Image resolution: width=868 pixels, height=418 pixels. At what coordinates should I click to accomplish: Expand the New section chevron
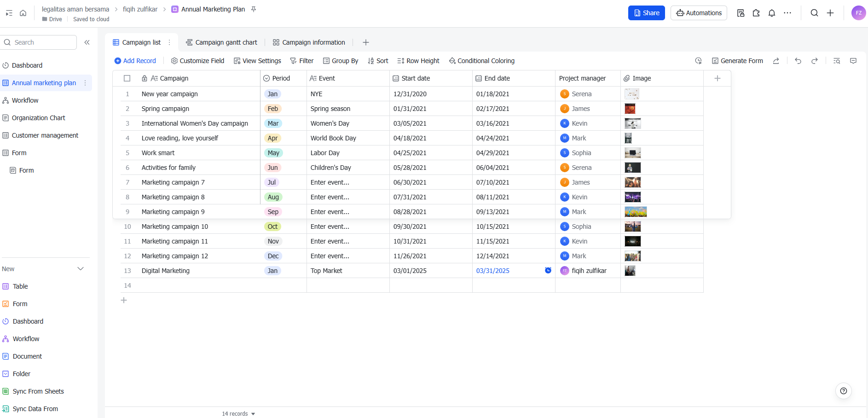(81, 269)
